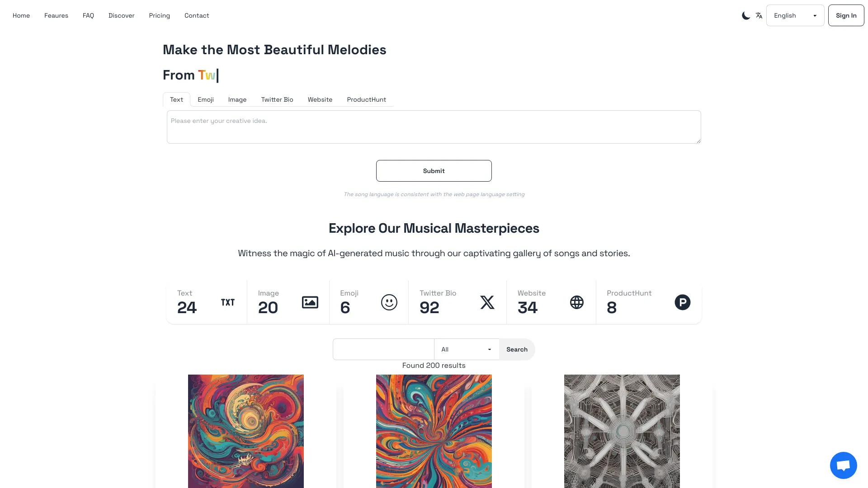The width and height of the screenshot is (868, 488).
Task: Expand the All filter dropdown
Action: point(466,349)
